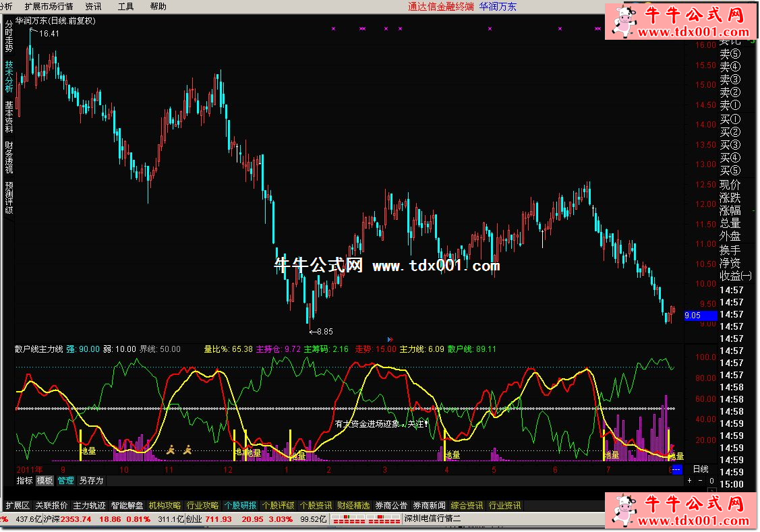Open the 财经精选 tab
This screenshot has height=532, width=760.
click(x=354, y=505)
